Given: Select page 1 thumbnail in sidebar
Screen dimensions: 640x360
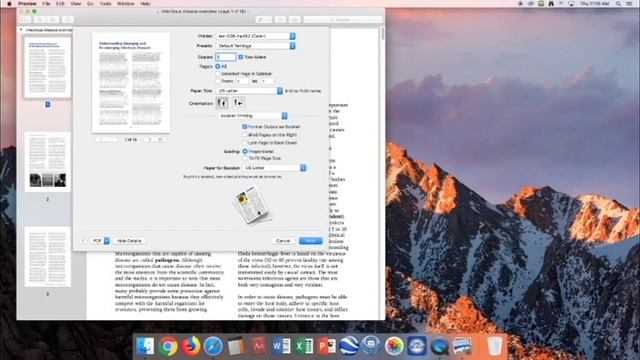Looking at the screenshot, I should (47, 67).
